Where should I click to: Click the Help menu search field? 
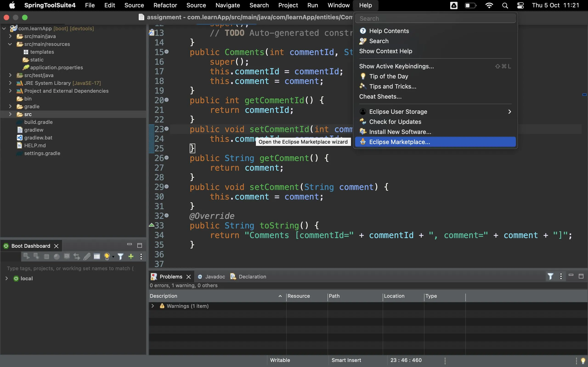pos(435,18)
